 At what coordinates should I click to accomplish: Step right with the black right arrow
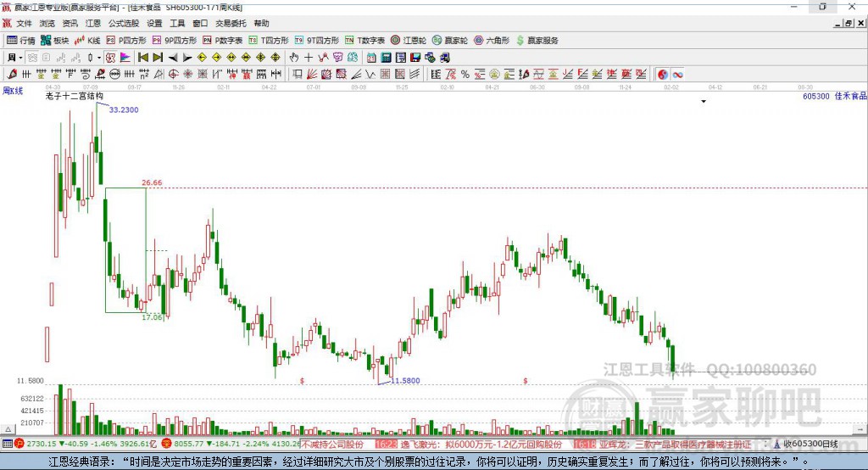(x=187, y=58)
